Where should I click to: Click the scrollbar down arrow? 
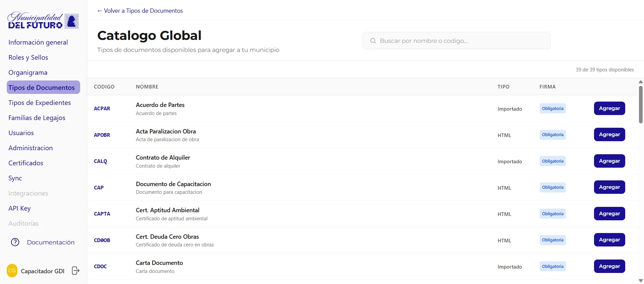click(641, 281)
